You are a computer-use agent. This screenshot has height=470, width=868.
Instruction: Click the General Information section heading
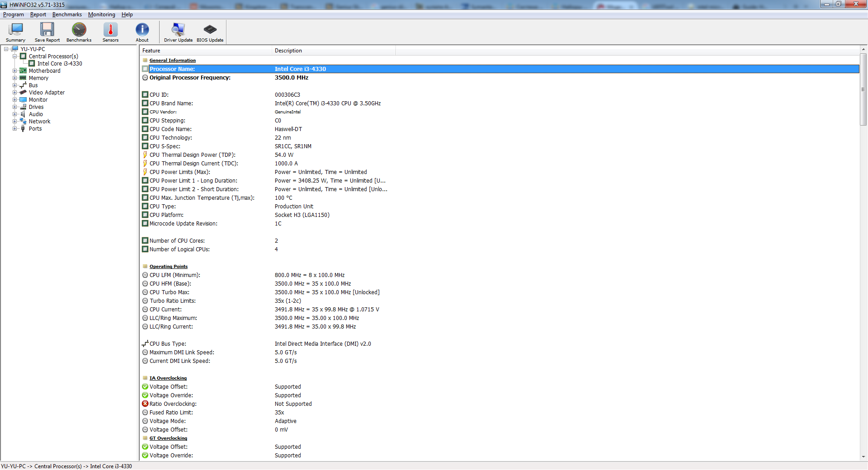(x=173, y=60)
